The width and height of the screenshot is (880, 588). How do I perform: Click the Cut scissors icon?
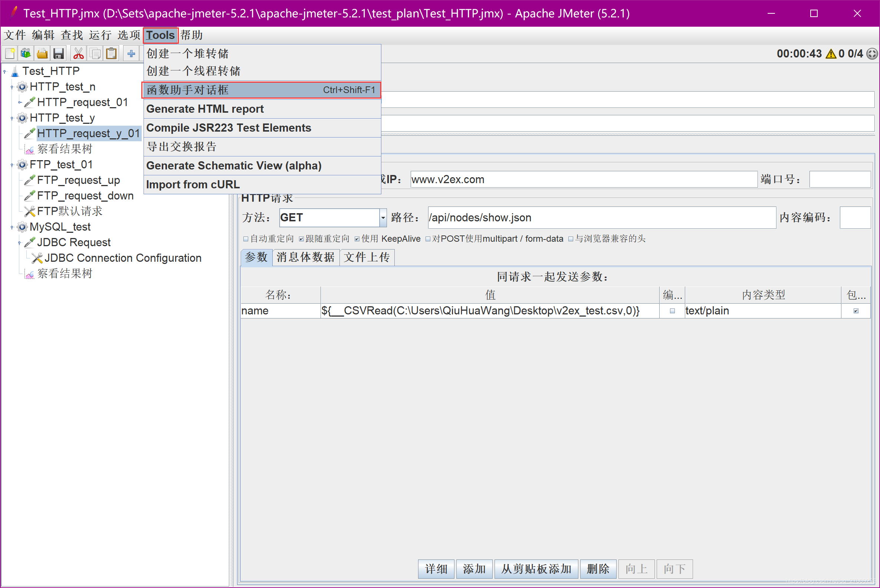click(78, 54)
